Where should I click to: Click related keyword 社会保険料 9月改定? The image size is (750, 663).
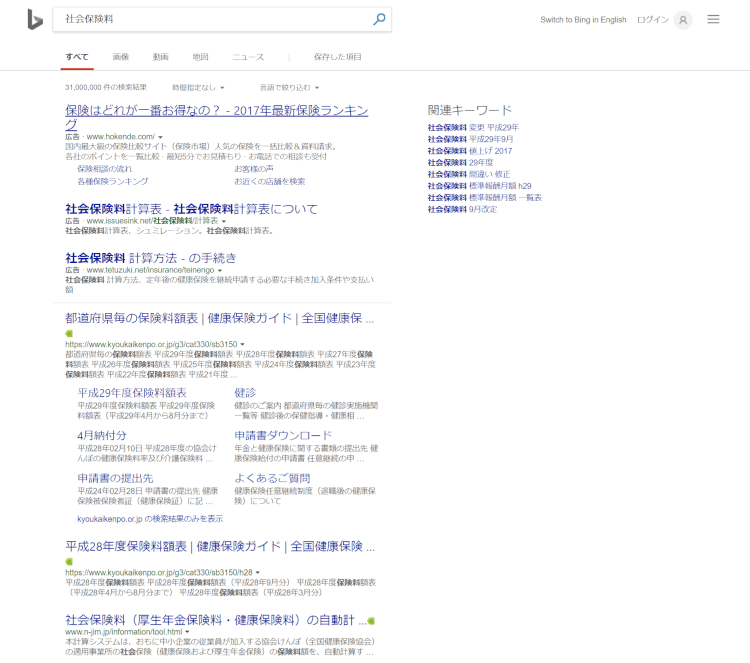click(x=462, y=209)
